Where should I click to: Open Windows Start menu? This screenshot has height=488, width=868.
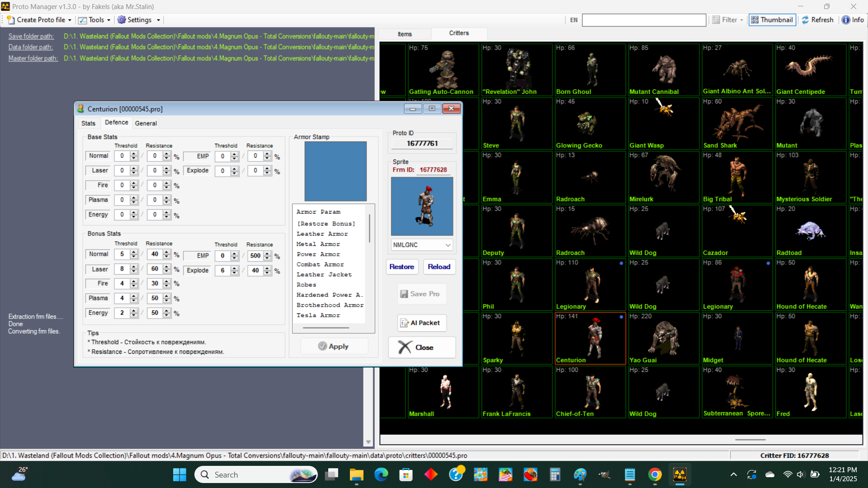point(179,474)
